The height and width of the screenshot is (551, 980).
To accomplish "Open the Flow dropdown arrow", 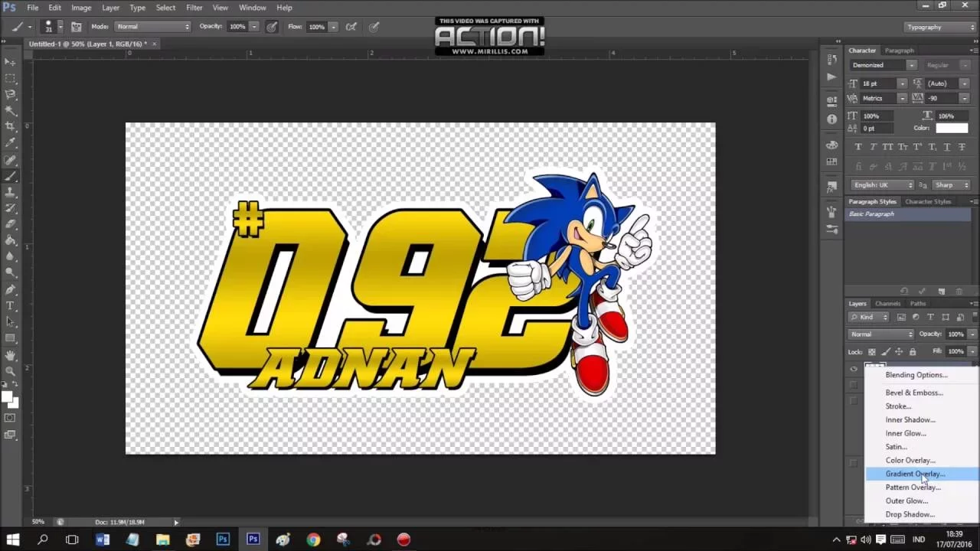I will tap(333, 27).
